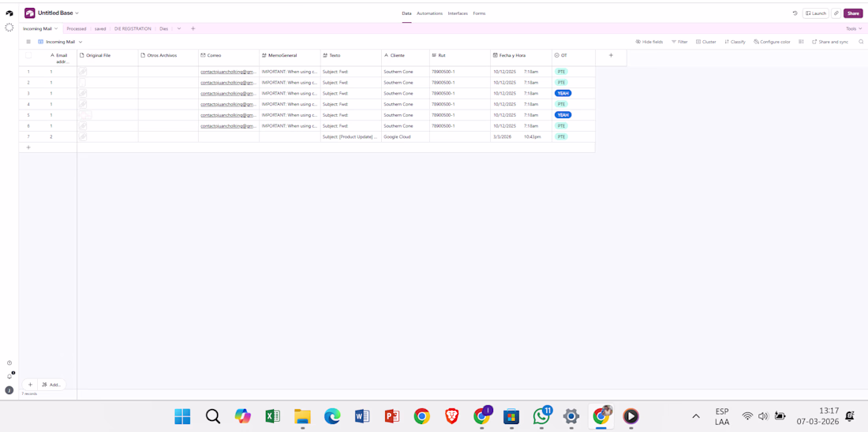Toggle the select-all checkbox in header row
This screenshot has width=868, height=432.
[28, 55]
